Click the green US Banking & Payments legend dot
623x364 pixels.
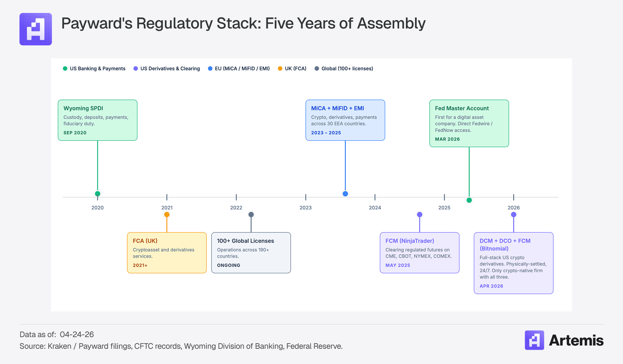pos(65,68)
